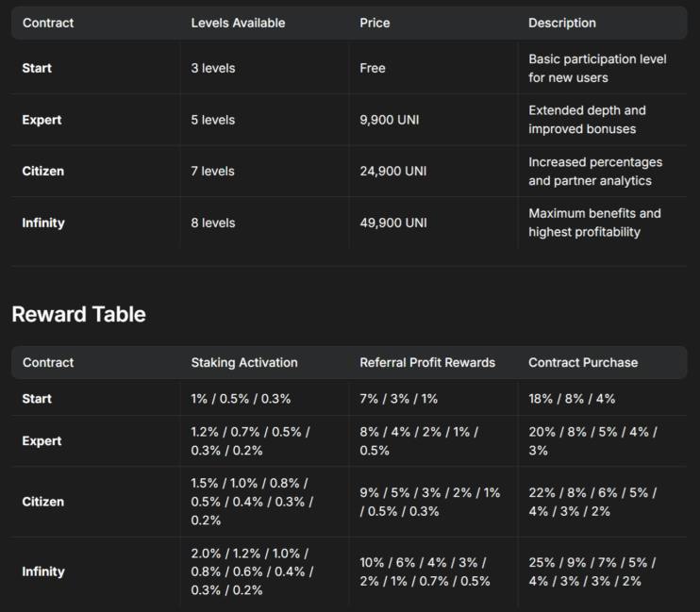Click the 7% / 3% / 1% cell

pos(398,399)
